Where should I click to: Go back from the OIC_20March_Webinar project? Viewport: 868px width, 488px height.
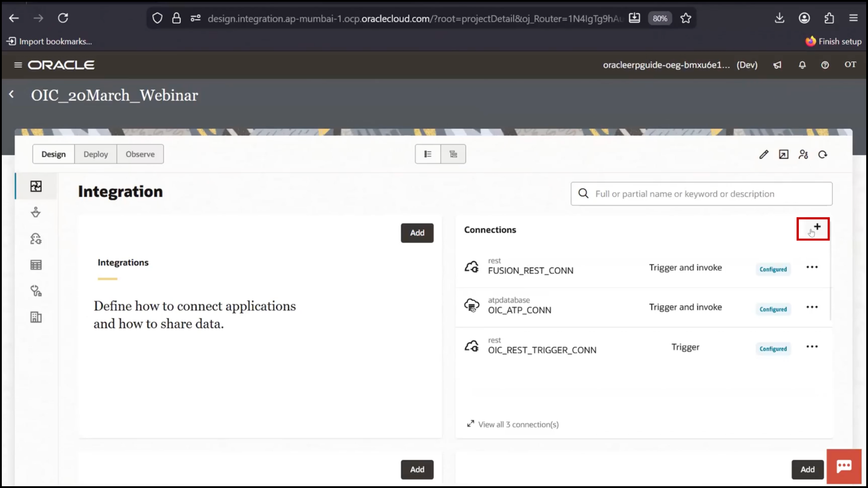point(12,94)
